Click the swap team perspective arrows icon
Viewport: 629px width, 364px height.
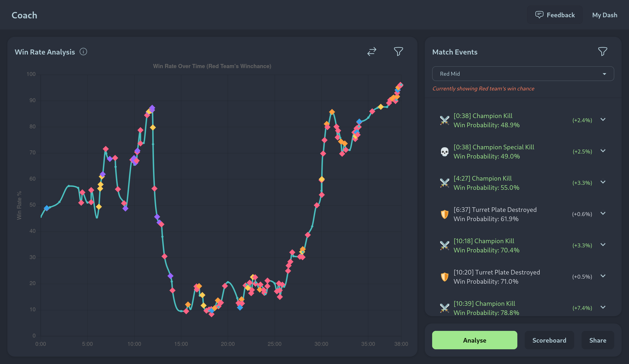point(371,52)
